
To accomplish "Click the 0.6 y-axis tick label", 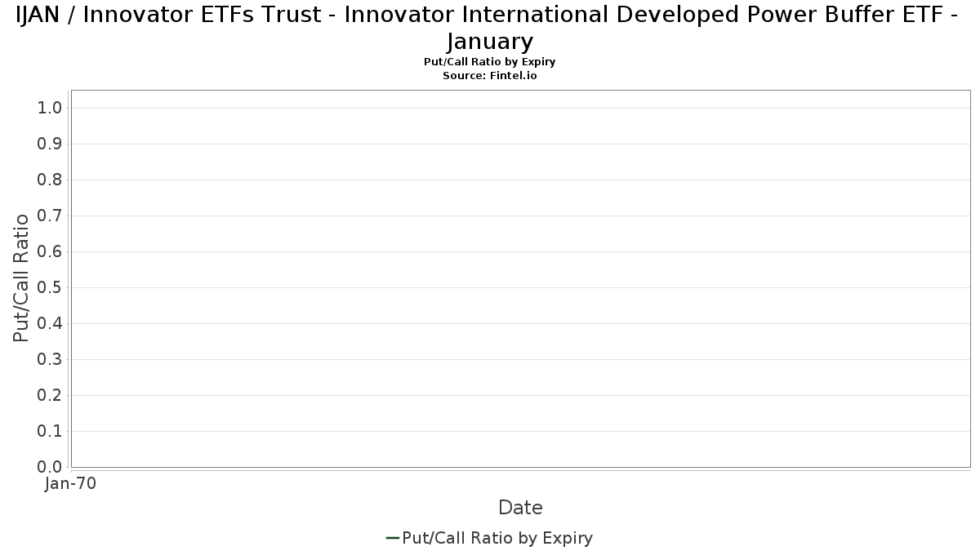I will tap(50, 251).
